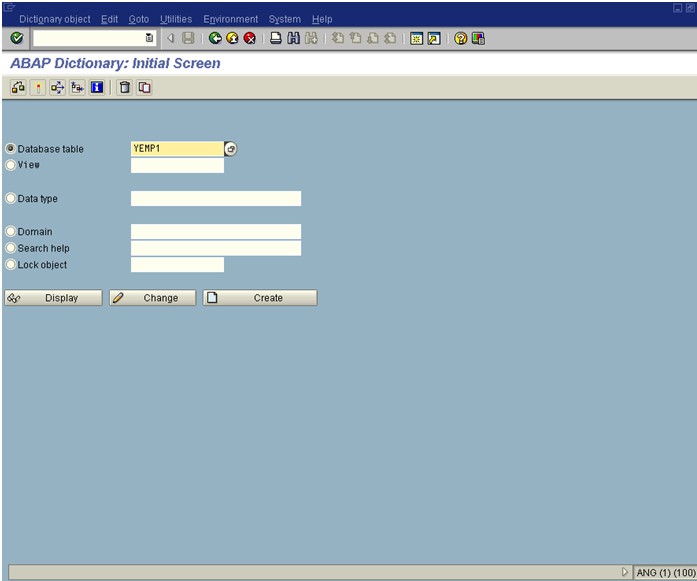Click the red Cancel icon in toolbar
This screenshot has width=697, height=581.
pos(249,38)
